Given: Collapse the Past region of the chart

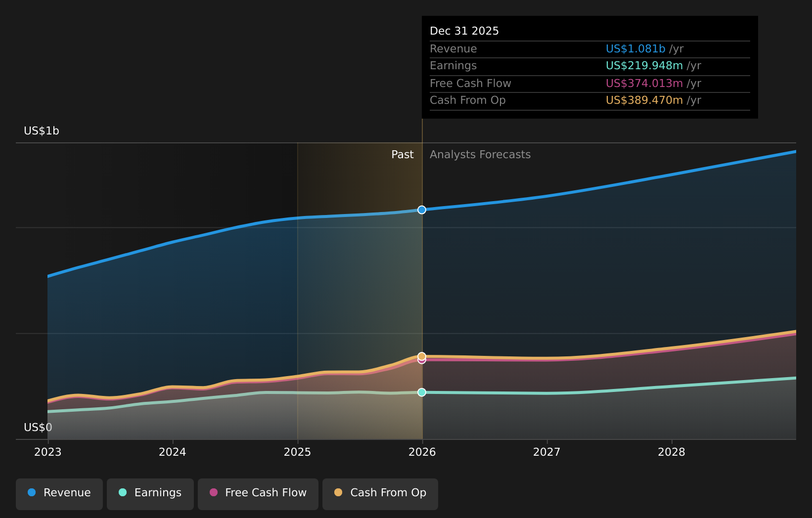Looking at the screenshot, I should pyautogui.click(x=402, y=155).
